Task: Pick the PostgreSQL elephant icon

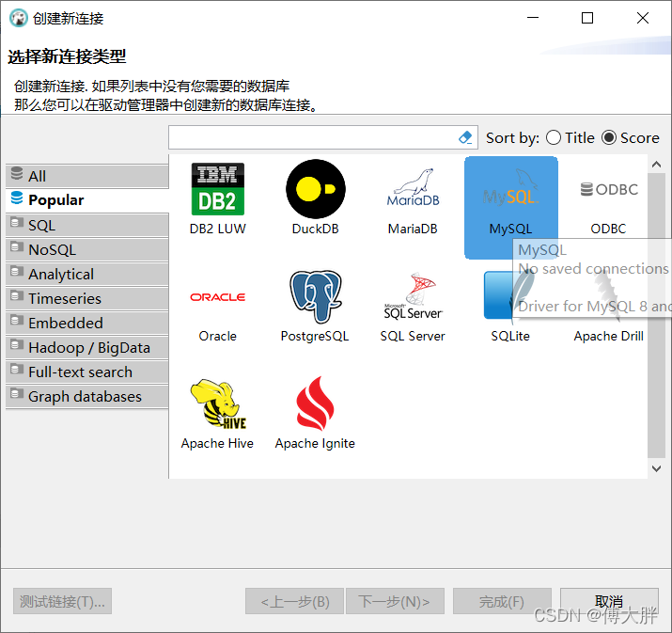Action: [316, 296]
